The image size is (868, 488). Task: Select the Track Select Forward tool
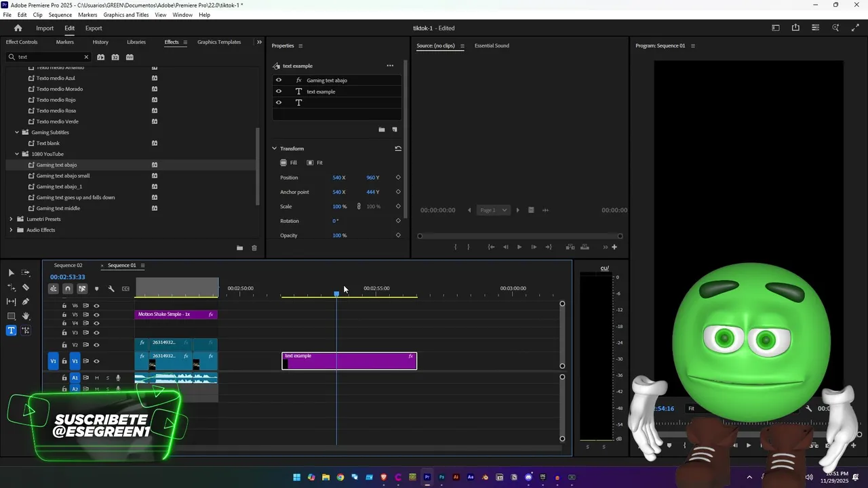[x=26, y=272]
